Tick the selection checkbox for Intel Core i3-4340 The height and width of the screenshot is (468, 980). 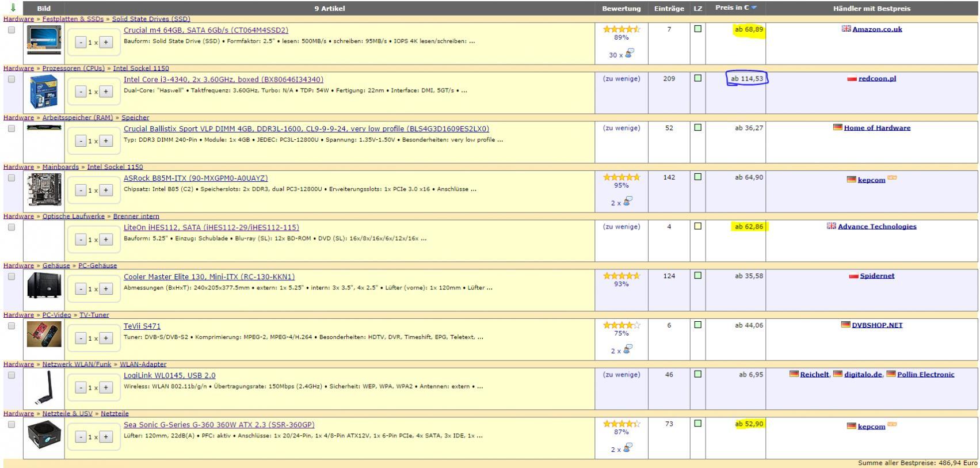(12, 79)
